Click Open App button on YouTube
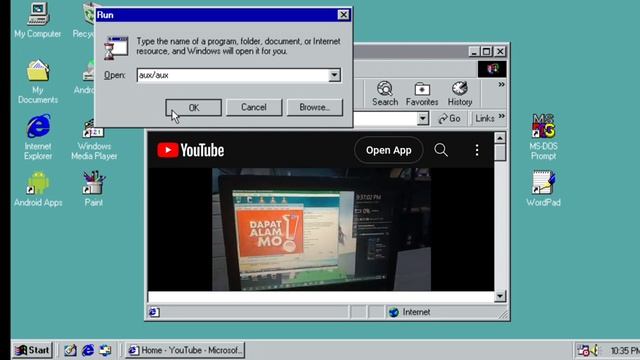 [x=389, y=150]
